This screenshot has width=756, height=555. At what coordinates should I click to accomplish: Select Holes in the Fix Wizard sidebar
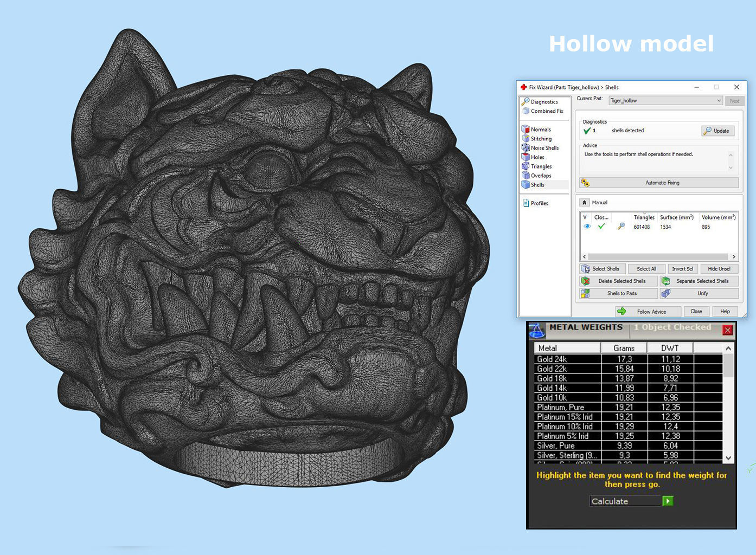(533, 157)
